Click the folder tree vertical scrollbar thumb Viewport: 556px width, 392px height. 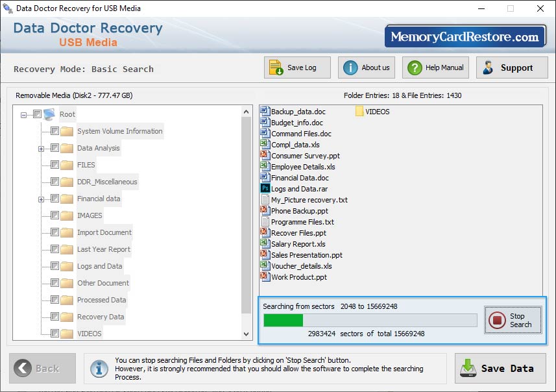(246, 215)
